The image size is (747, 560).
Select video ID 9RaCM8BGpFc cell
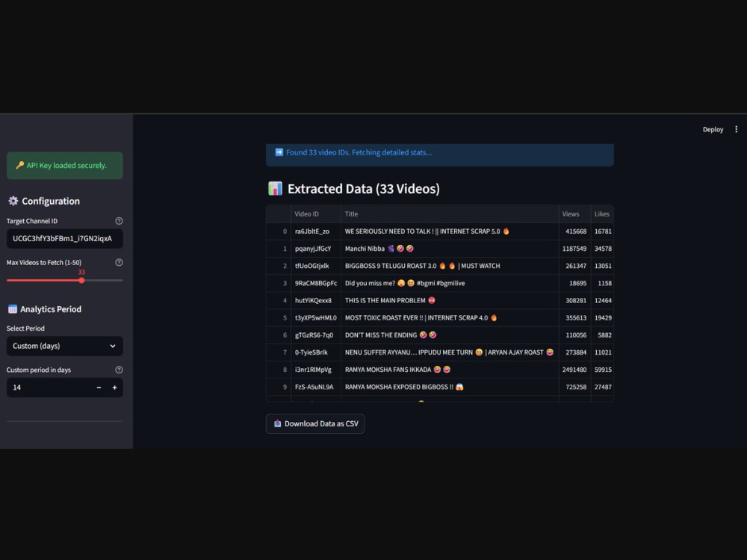316,283
